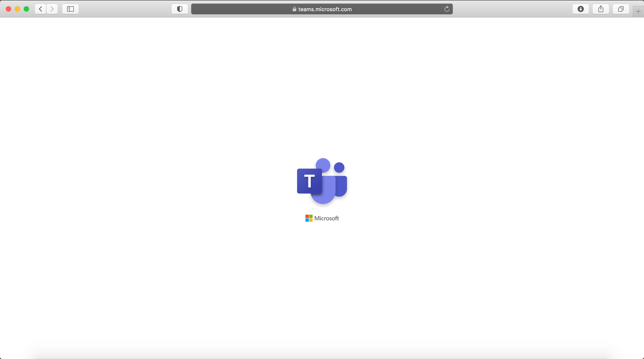Viewport: 644px width, 359px height.
Task: Click the padlock icon beside the URL
Action: click(294, 9)
